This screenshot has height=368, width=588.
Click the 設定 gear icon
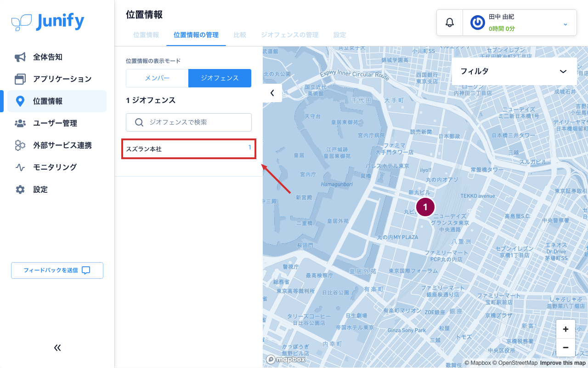20,190
